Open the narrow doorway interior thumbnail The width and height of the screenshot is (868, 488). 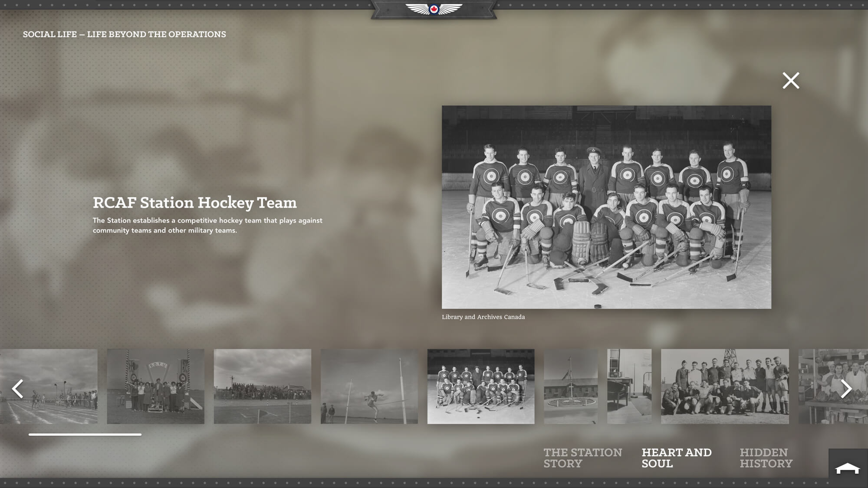629,386
